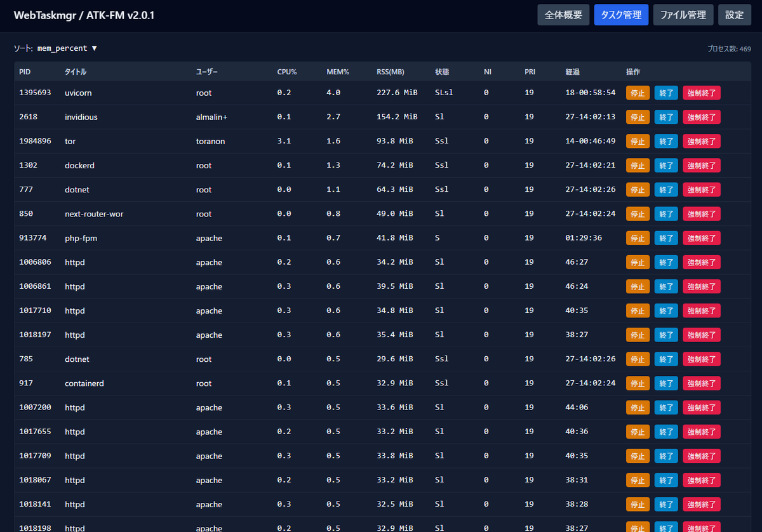Viewport: 762px width, 532px height.
Task: Click 強制終了 for dotnet PID 777
Action: [x=702, y=189]
